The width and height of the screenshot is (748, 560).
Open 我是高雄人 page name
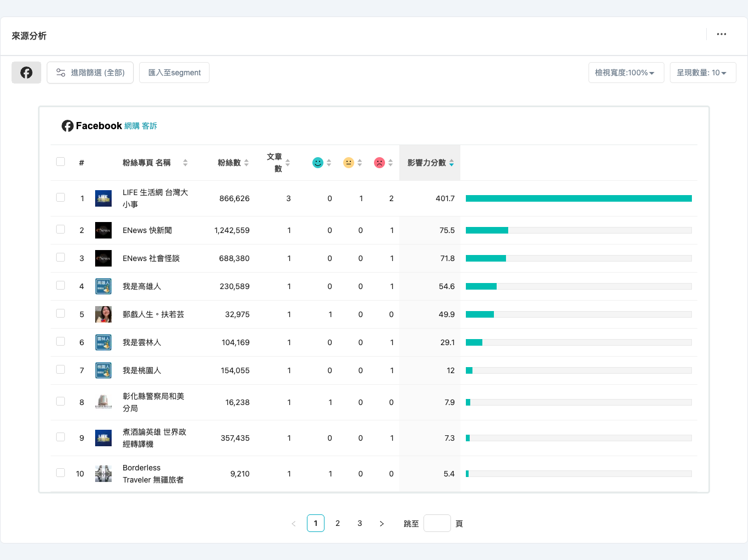pos(142,286)
